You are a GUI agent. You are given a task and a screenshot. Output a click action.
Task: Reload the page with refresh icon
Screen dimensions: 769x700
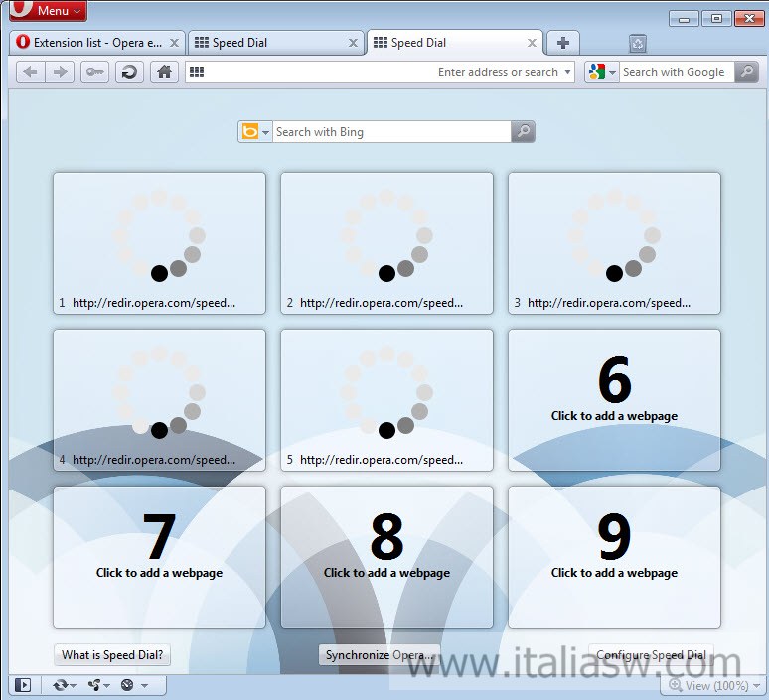(129, 72)
